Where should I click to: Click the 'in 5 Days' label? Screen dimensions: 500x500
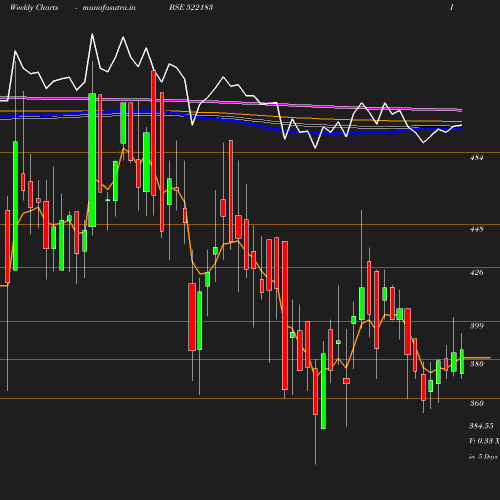click(x=483, y=456)
